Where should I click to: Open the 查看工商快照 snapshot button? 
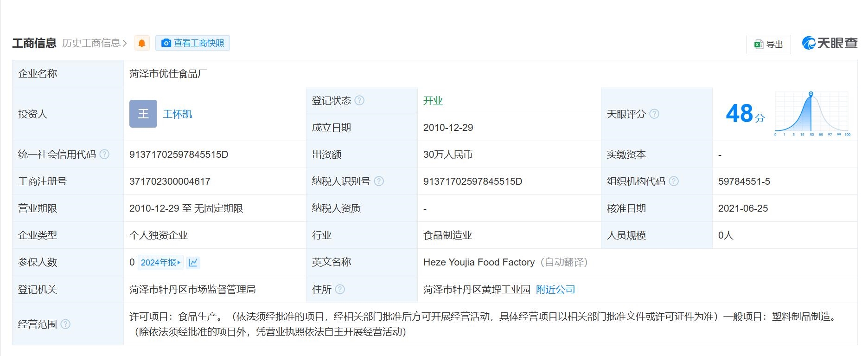pos(192,43)
